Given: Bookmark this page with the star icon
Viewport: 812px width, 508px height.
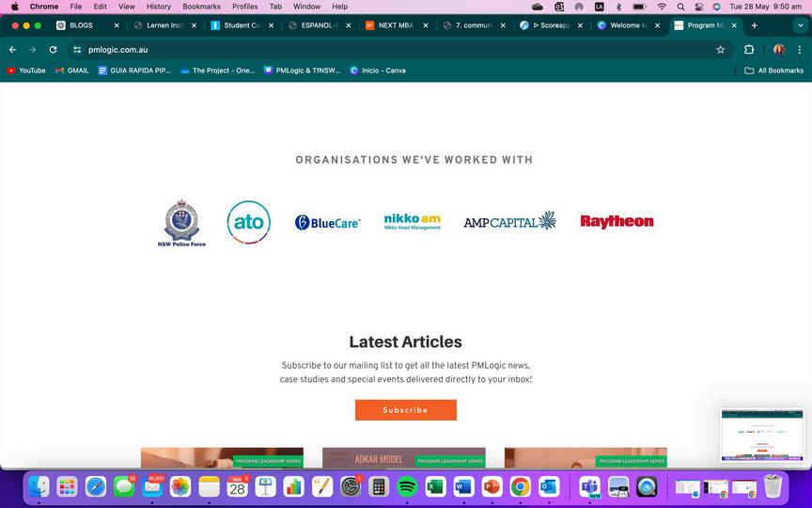Looking at the screenshot, I should pos(720,50).
